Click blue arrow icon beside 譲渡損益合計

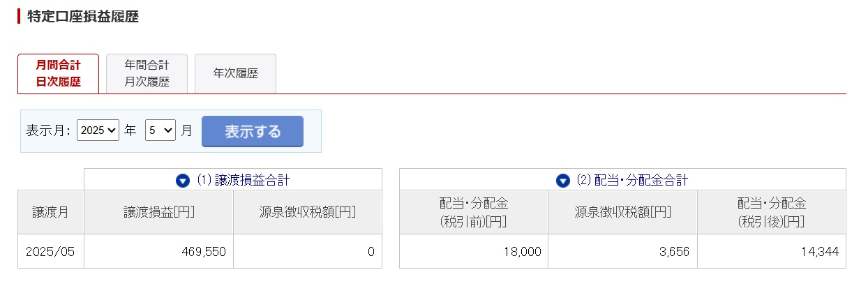pos(183,181)
